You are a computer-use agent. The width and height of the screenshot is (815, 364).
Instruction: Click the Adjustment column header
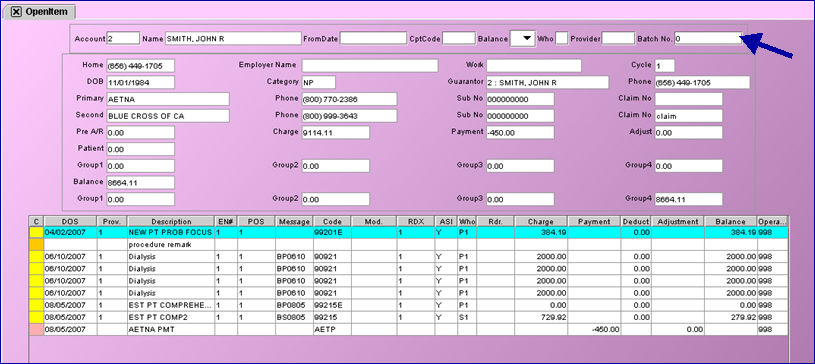[x=678, y=222]
